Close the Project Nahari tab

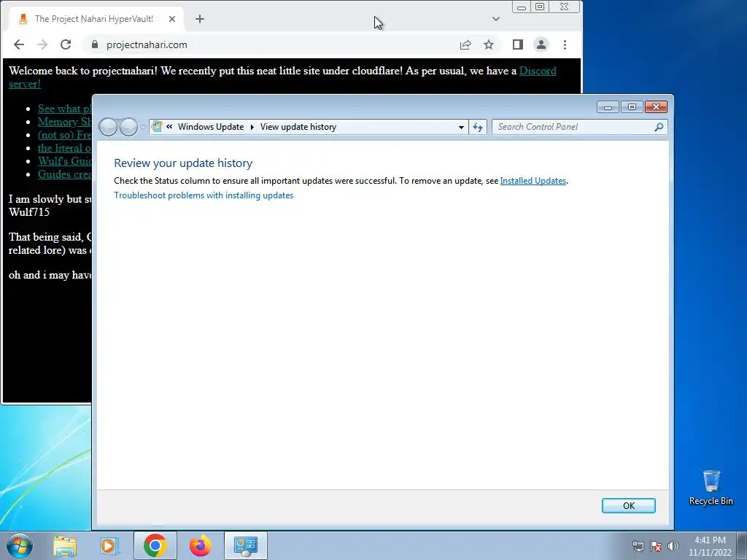172,19
